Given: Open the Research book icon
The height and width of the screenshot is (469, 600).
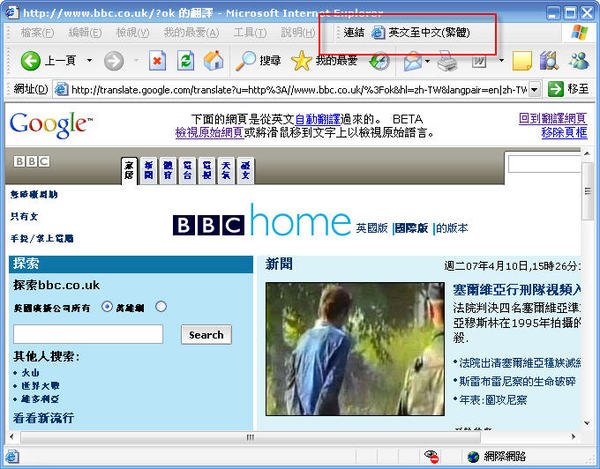Looking at the screenshot, I should (x=549, y=61).
